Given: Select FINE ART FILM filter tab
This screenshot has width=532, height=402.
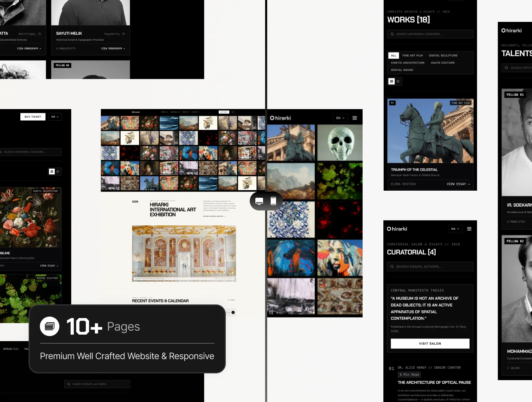Looking at the screenshot, I should 412,56.
